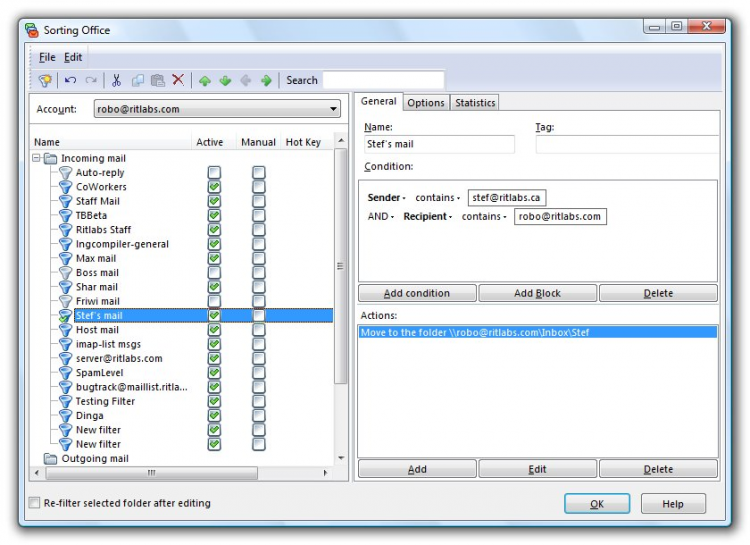Click the Help button
This screenshot has height=545, width=750.
tap(673, 504)
